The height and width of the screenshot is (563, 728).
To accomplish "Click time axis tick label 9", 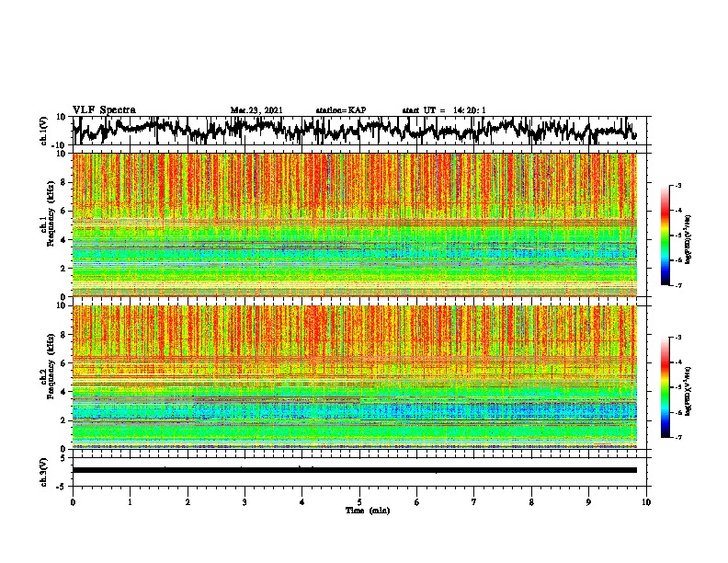I will tap(588, 502).
